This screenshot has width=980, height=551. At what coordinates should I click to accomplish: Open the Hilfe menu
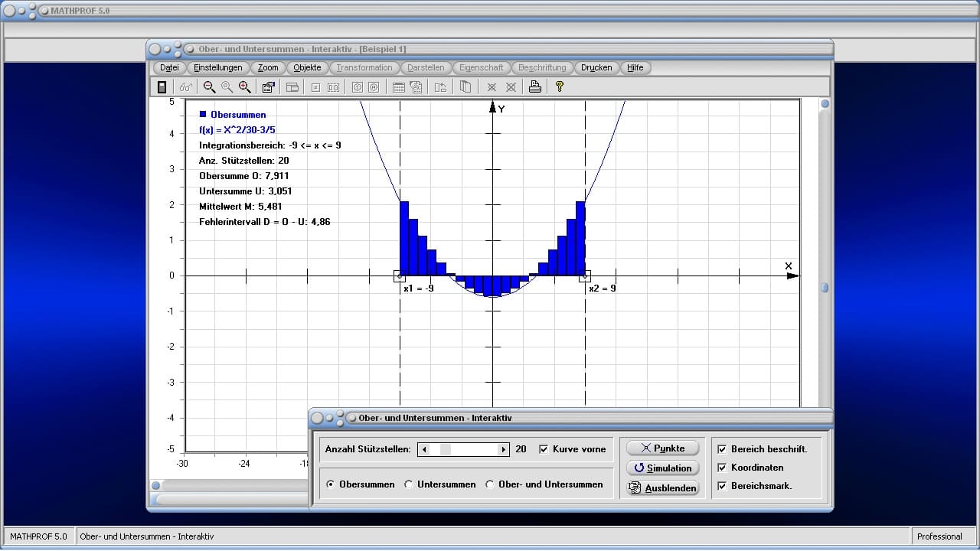point(635,67)
